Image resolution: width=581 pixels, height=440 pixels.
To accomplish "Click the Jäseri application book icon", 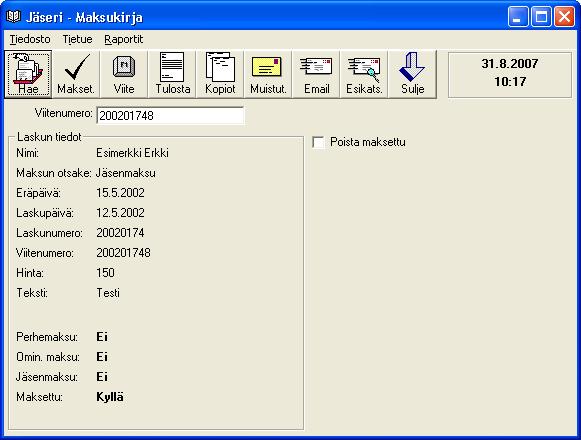I will [x=14, y=17].
